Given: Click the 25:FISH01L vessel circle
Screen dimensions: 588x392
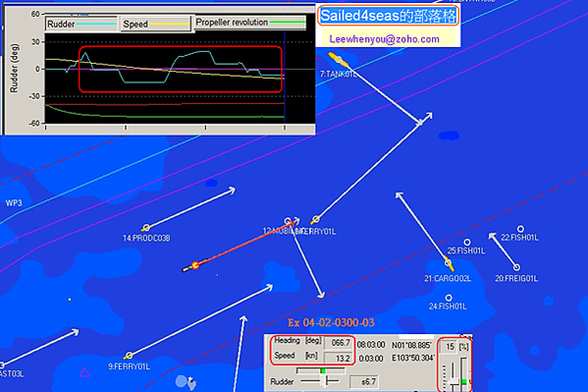Looking at the screenshot, I should tap(467, 243).
